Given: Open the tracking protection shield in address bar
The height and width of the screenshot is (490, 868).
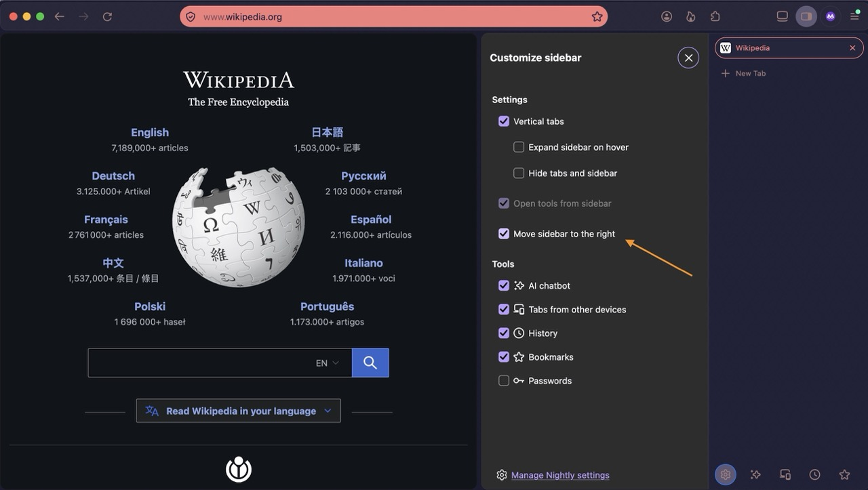Looking at the screenshot, I should 191,17.
